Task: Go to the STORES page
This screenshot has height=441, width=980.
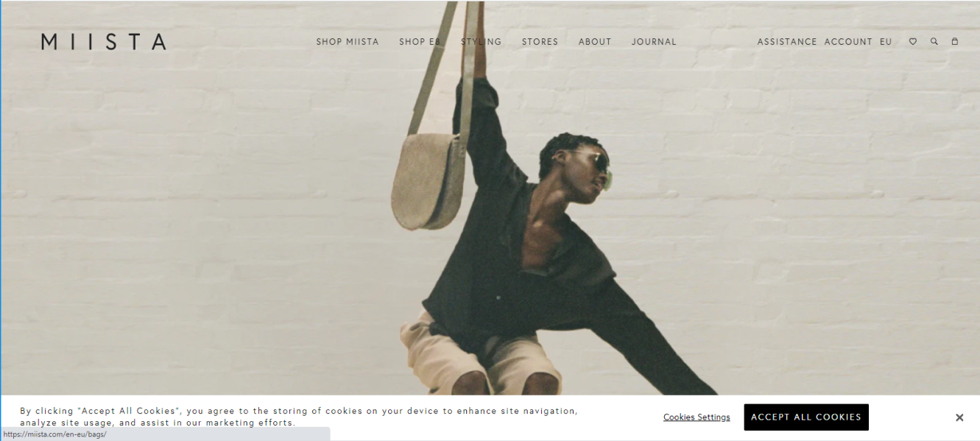Action: 540,42
